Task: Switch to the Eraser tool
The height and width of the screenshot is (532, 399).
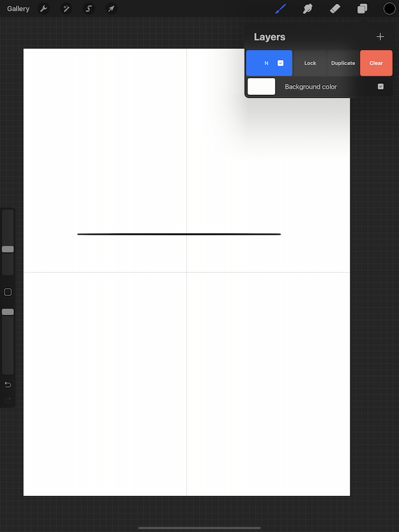Action: [x=335, y=9]
